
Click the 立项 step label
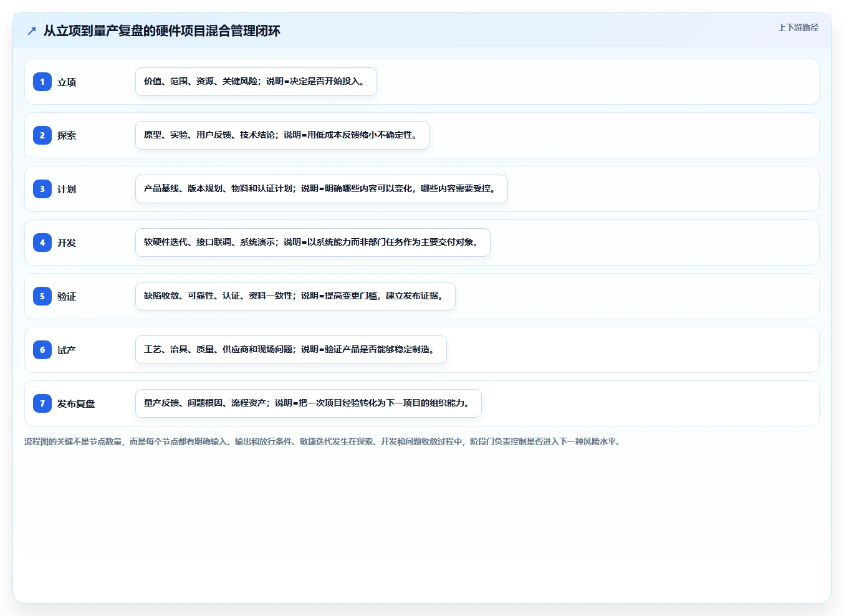67,82
